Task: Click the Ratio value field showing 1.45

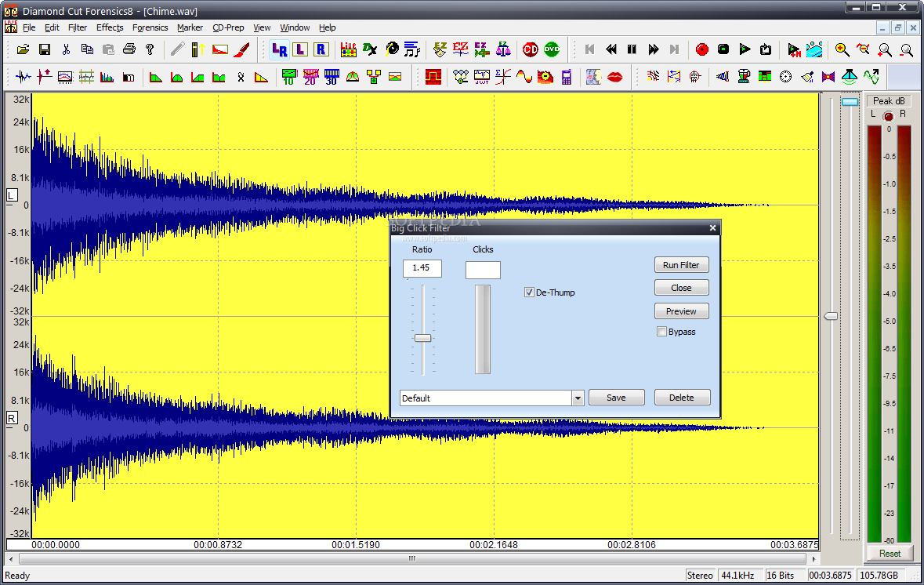Action: coord(422,267)
